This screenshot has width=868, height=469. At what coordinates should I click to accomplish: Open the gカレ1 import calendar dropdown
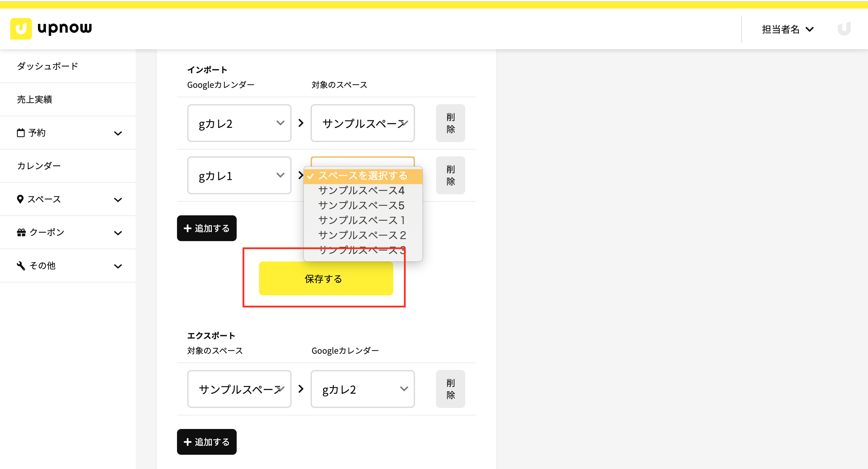[x=239, y=175]
